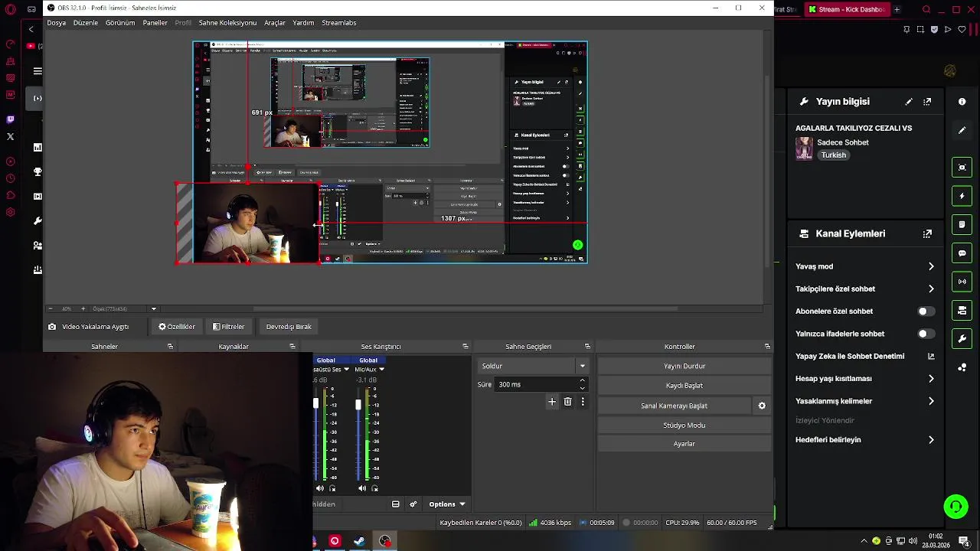Pop out the Kanal Eylemleri panel
The height and width of the screenshot is (551, 980).
[927, 233]
